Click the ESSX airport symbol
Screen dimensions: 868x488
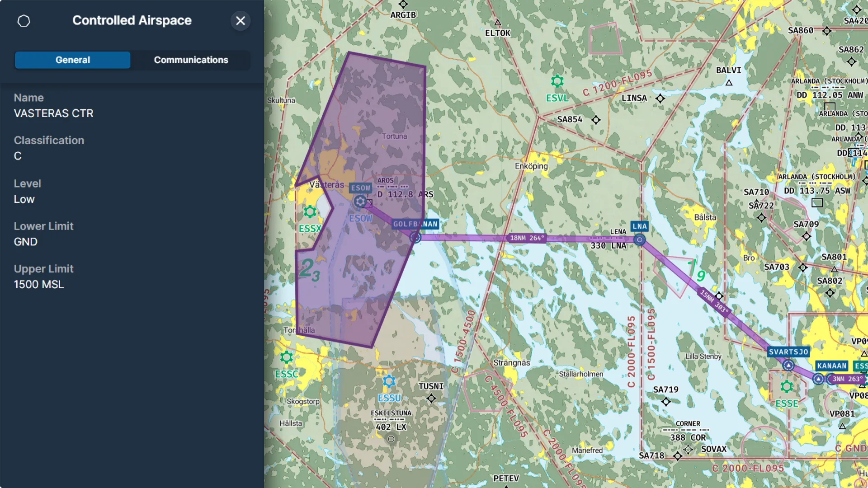coord(310,211)
